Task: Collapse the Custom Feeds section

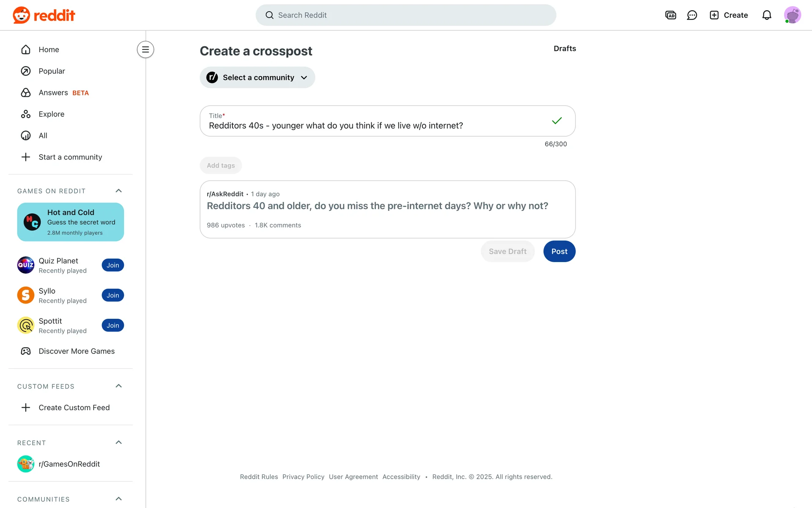Action: [x=118, y=386]
